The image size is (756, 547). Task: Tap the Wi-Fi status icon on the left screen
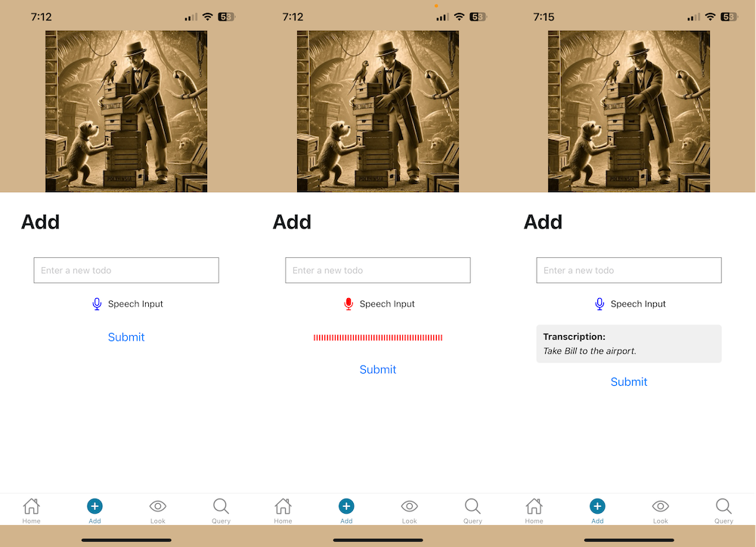[208, 17]
